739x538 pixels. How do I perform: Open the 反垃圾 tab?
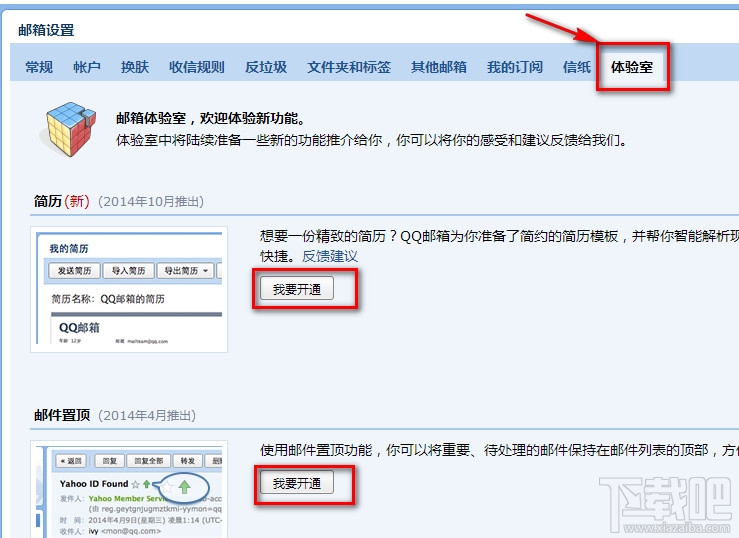[x=266, y=67]
